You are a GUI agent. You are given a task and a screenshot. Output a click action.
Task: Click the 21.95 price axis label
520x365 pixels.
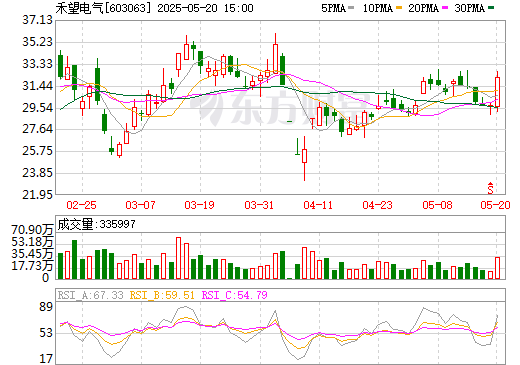pos(37,194)
